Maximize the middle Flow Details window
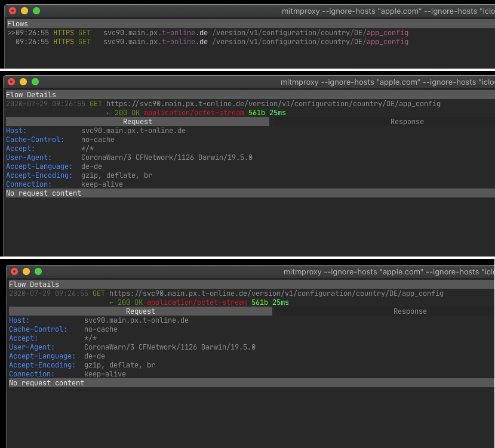This screenshot has width=495, height=448. click(x=35, y=82)
